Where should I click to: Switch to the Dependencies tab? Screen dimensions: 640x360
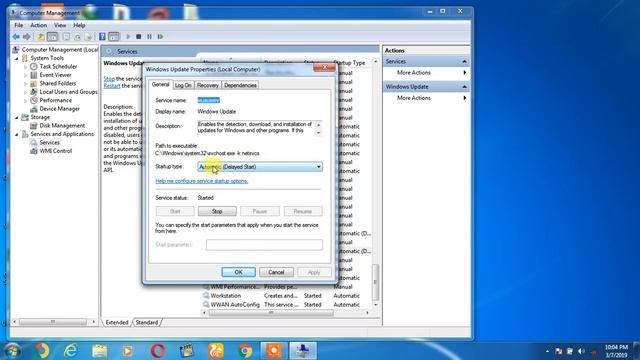(240, 85)
